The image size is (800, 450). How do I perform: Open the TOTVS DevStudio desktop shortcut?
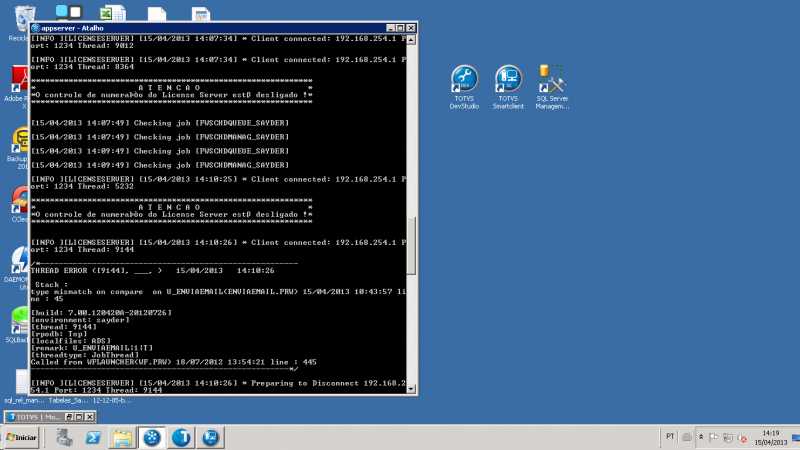(x=464, y=87)
